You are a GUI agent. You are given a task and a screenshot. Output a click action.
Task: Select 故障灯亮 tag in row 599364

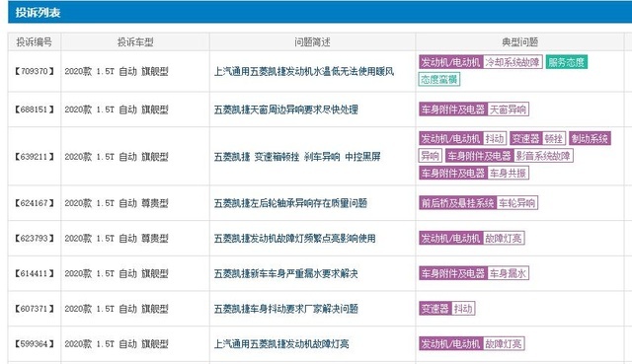(x=504, y=344)
